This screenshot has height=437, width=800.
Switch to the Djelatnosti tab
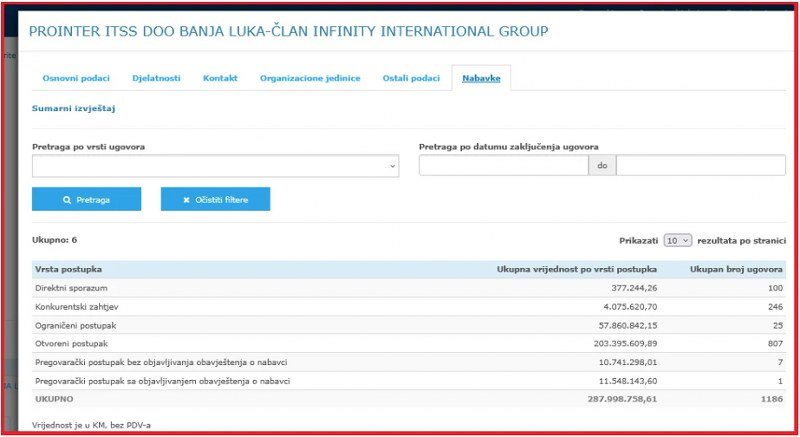(157, 78)
